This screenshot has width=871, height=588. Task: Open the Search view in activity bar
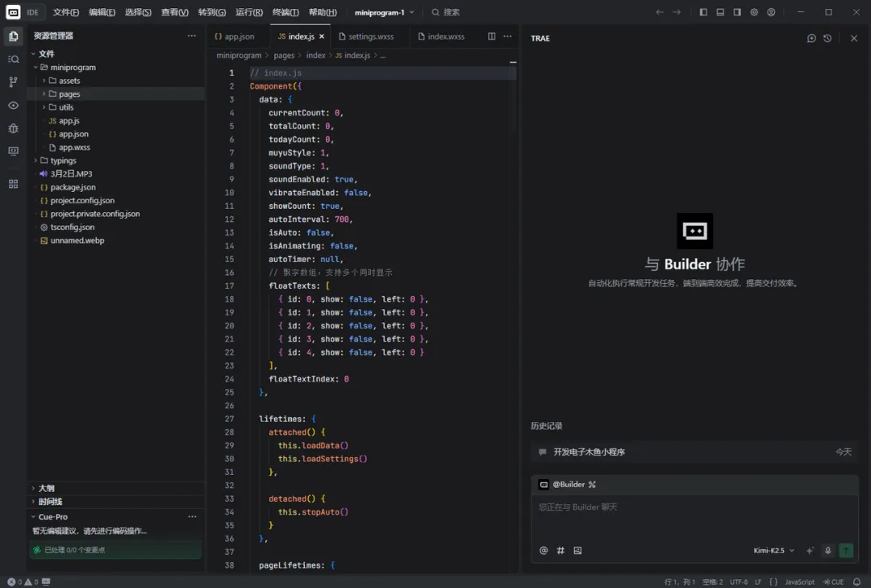click(14, 60)
